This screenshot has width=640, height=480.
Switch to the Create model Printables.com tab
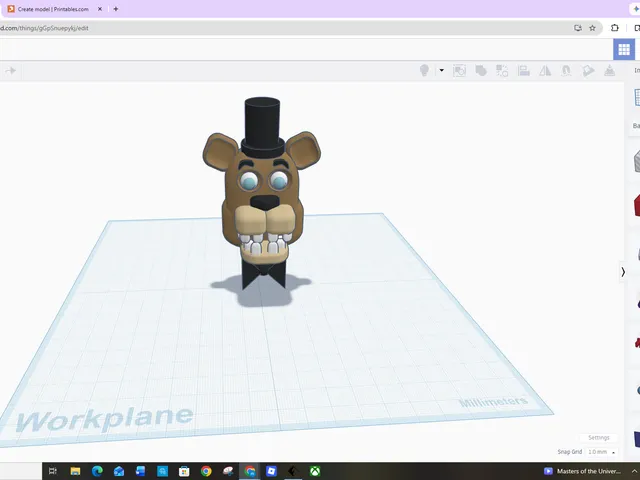(53, 9)
